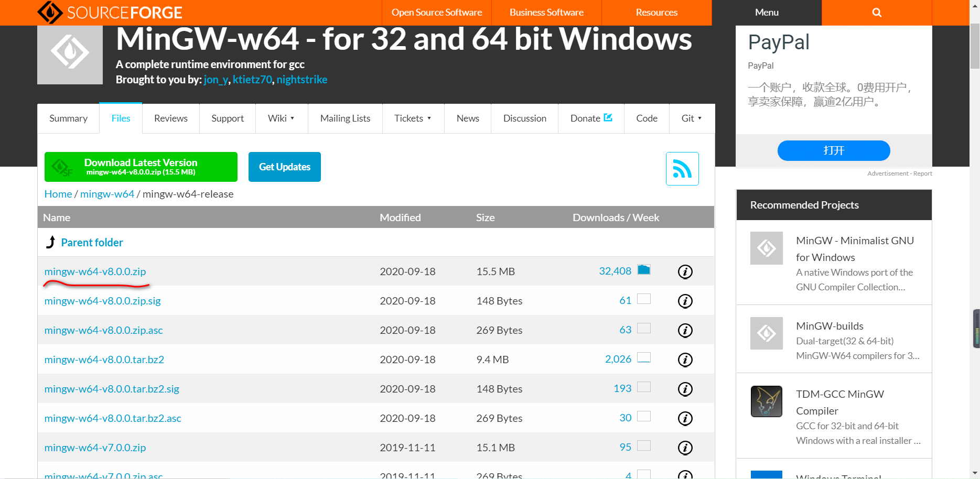Screen dimensions: 980x479
Task: Download mingw-w64-v8.0.0.tar.bz2 file
Action: click(104, 360)
